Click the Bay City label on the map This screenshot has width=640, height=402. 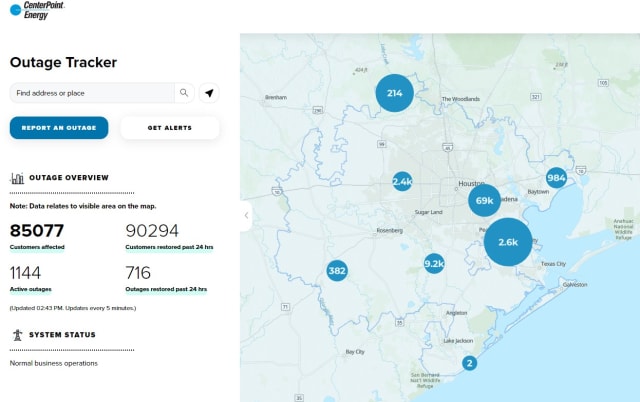[x=355, y=352]
